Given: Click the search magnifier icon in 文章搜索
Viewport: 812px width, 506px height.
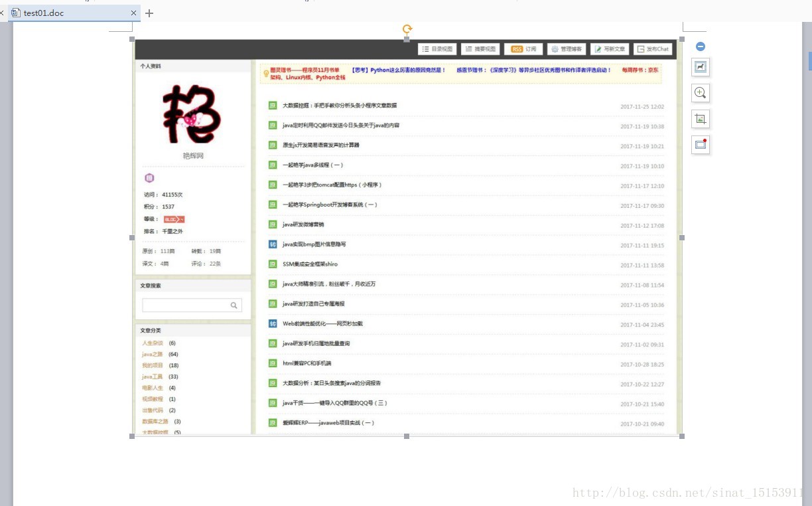Looking at the screenshot, I should (234, 305).
